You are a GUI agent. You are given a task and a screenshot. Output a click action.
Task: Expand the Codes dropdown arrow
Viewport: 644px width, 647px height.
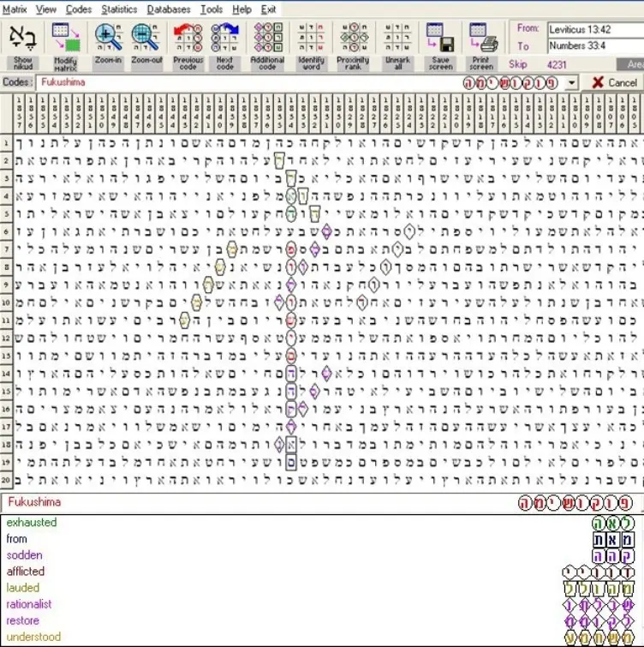click(571, 83)
